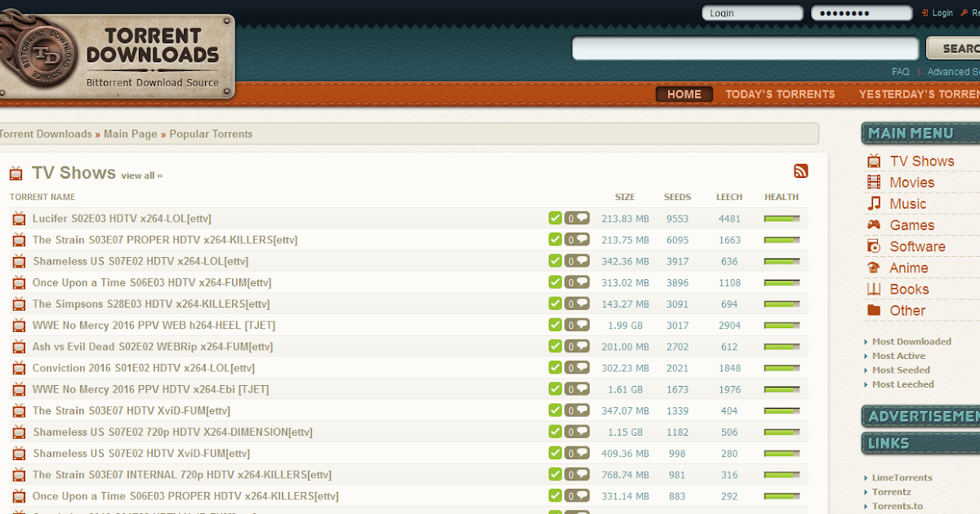The height and width of the screenshot is (514, 980).
Task: Click the SEARCH button
Action: [954, 48]
